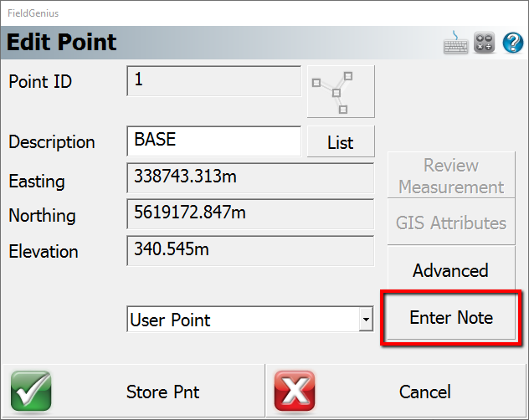Click the red X icon

[295, 392]
